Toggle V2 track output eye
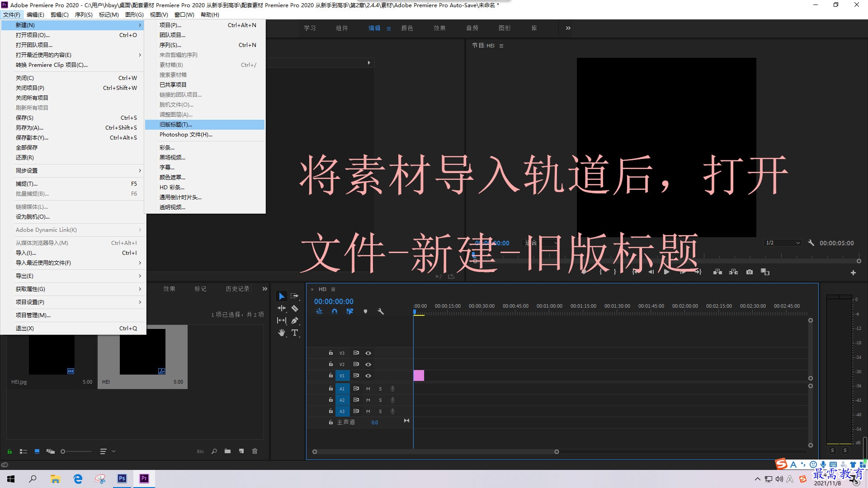Screen dimensions: 868x488 [368, 364]
